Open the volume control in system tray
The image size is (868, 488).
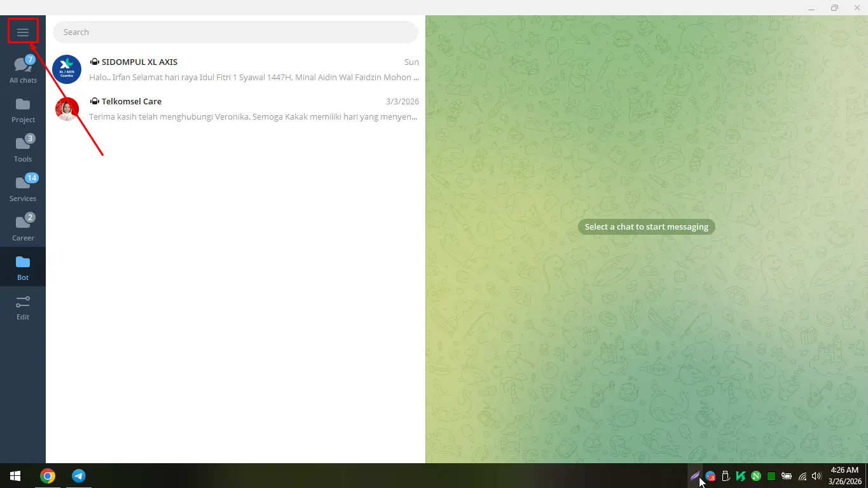[816, 476]
